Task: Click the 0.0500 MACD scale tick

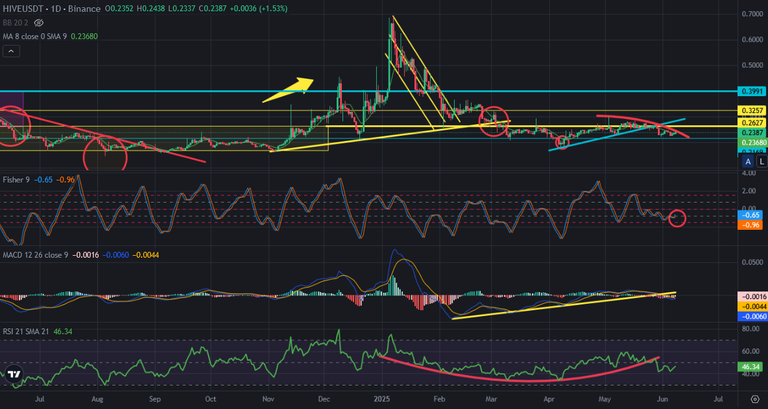Action: pyautogui.click(x=752, y=263)
